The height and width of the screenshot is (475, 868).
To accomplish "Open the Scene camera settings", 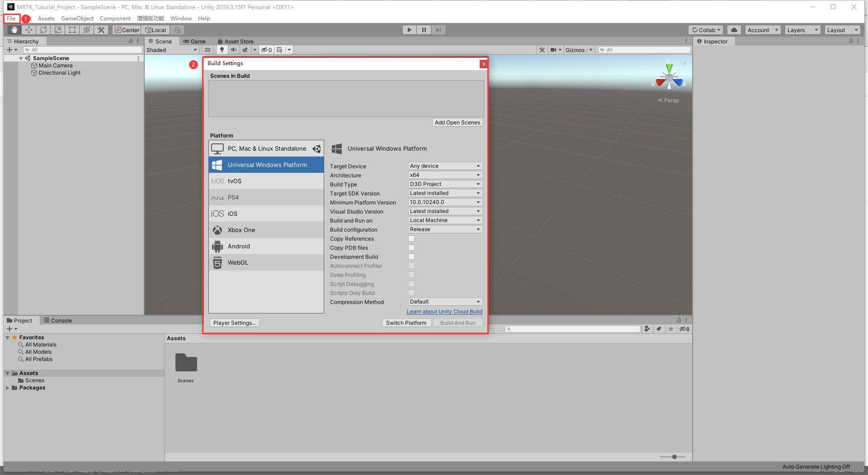I will [553, 50].
